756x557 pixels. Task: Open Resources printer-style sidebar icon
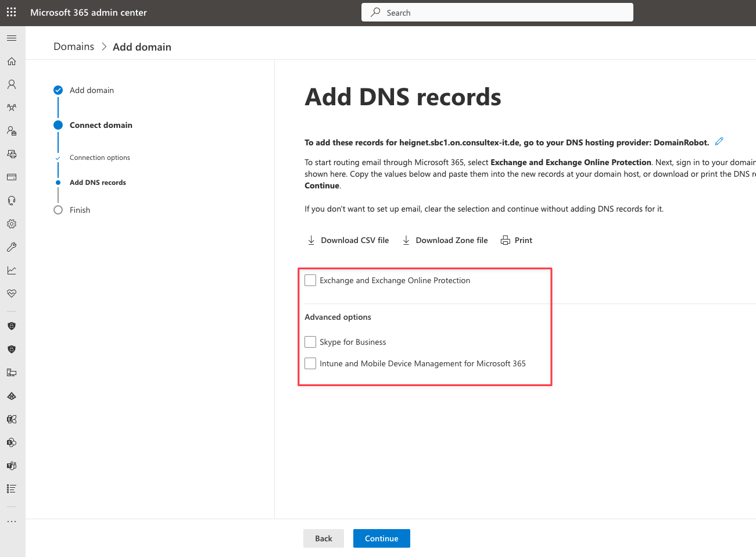[x=12, y=154]
